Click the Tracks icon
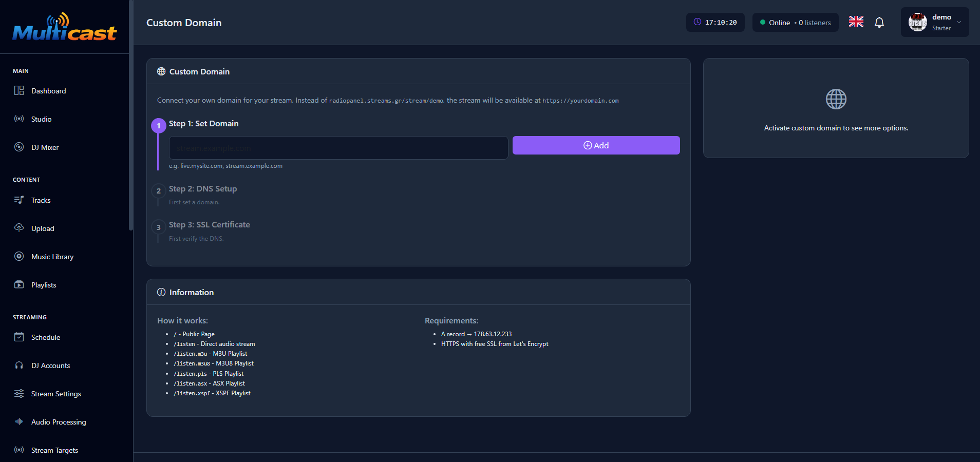Image resolution: width=980 pixels, height=462 pixels. tap(19, 200)
